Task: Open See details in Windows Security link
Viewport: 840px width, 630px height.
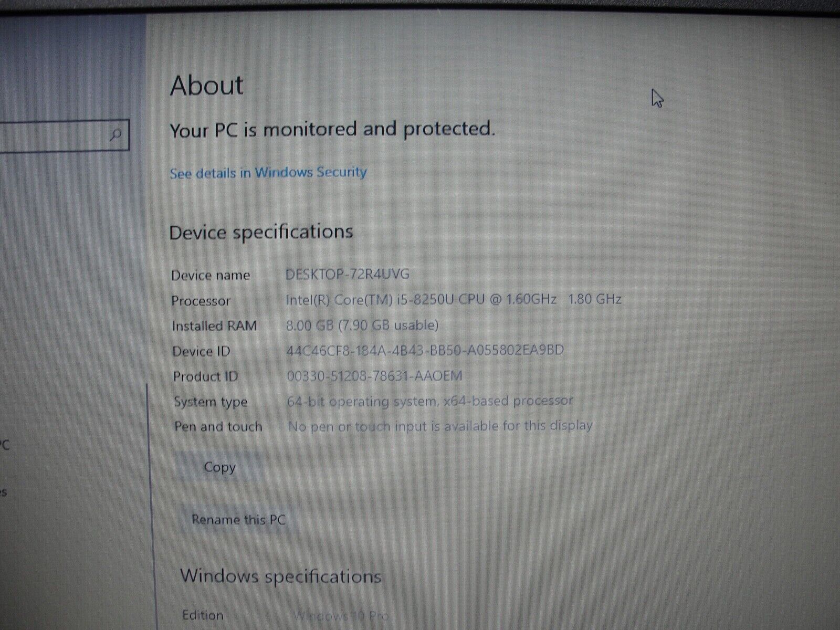Action: click(268, 173)
